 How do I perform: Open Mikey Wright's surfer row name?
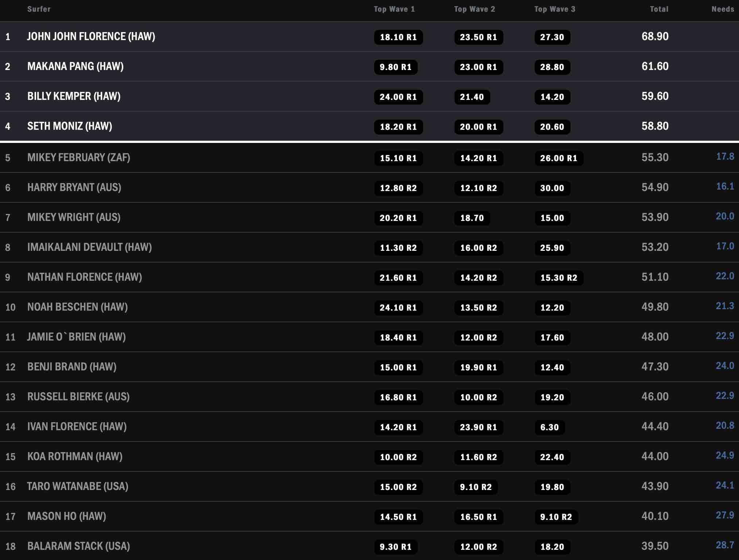click(74, 217)
